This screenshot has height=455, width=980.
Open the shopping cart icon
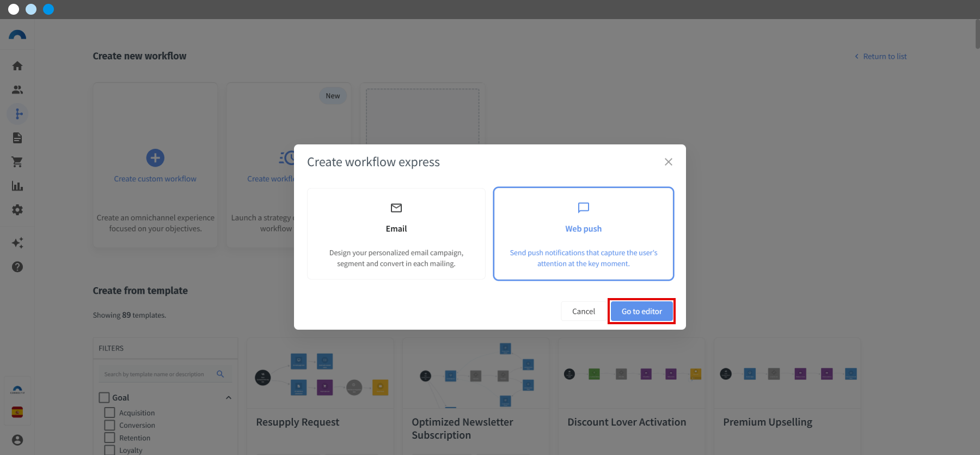(x=17, y=162)
